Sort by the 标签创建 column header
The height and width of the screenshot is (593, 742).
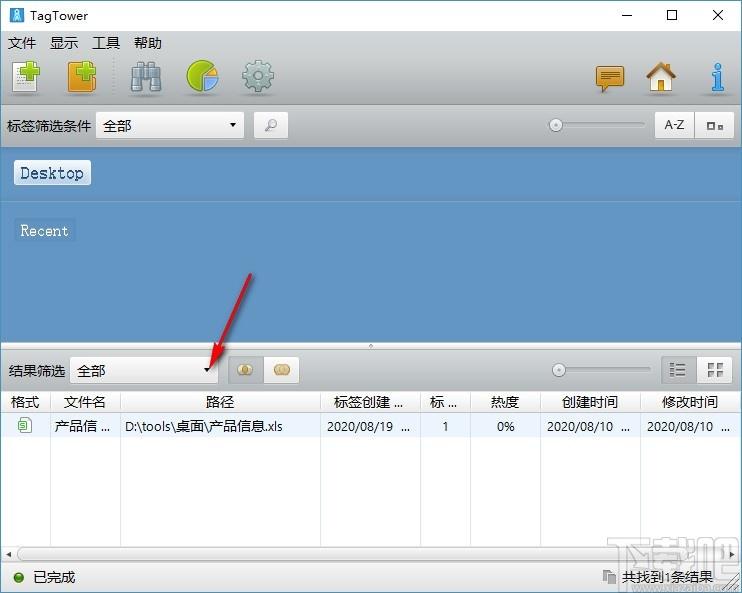point(370,402)
